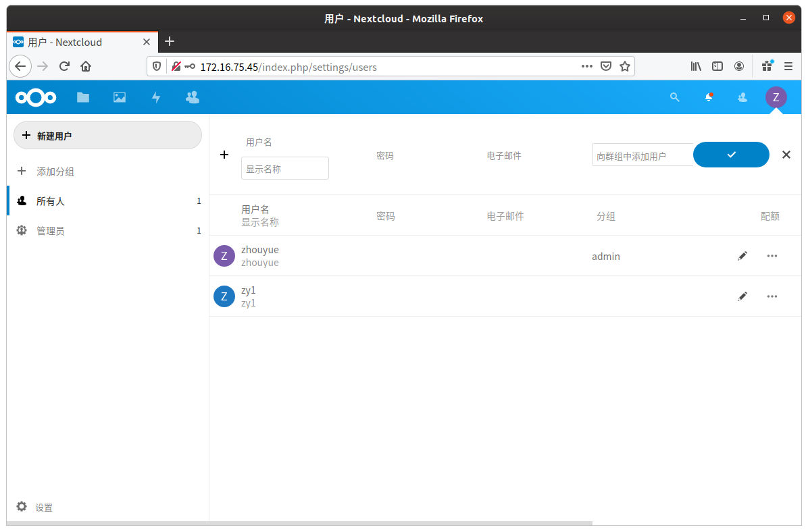Open the Contacts people icon in top bar
The height and width of the screenshot is (532, 808).
pos(192,97)
